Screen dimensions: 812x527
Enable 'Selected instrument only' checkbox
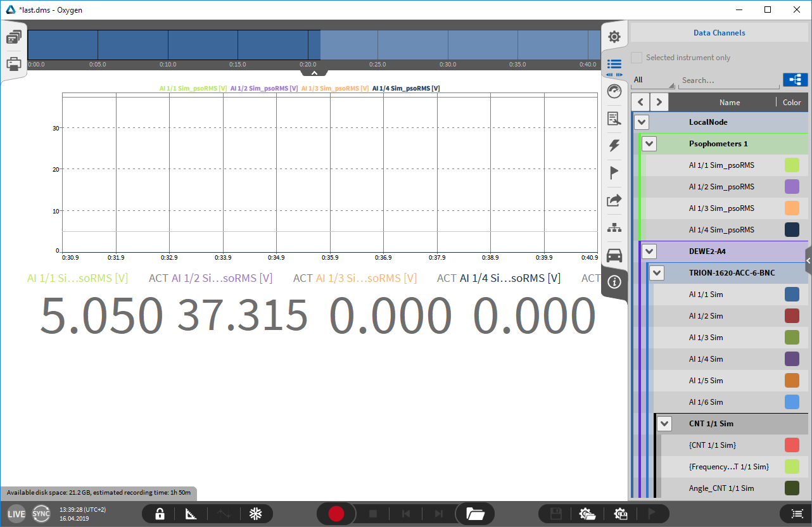pos(637,58)
